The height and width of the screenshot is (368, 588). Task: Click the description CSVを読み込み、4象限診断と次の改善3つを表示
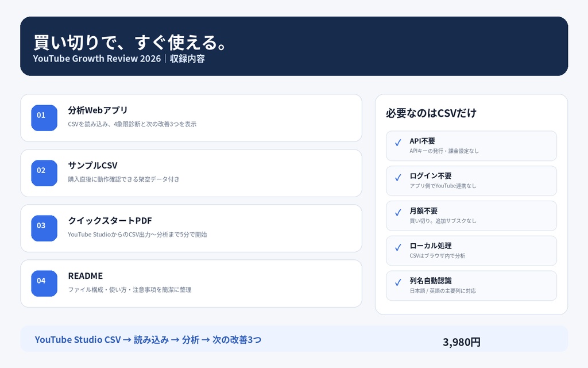click(x=132, y=124)
